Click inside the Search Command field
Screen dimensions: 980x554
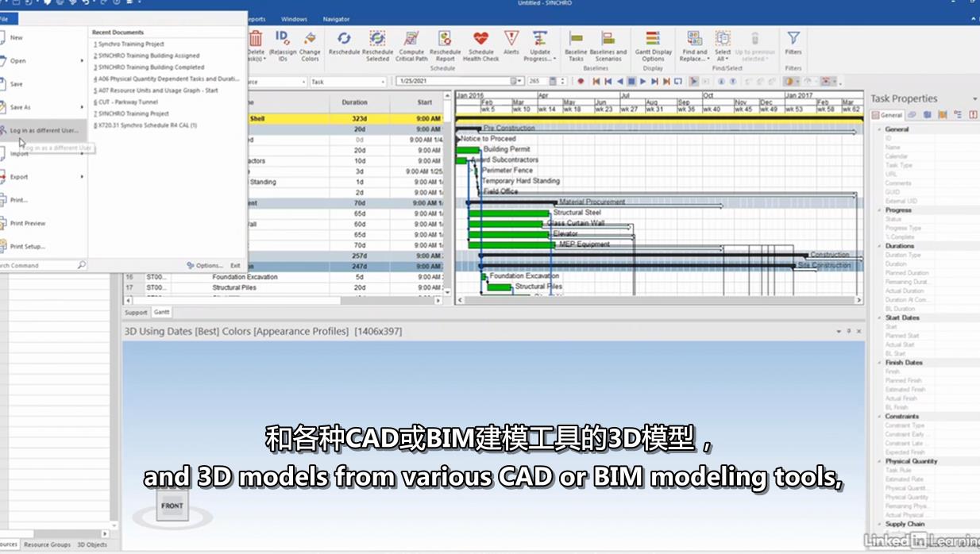coord(38,265)
